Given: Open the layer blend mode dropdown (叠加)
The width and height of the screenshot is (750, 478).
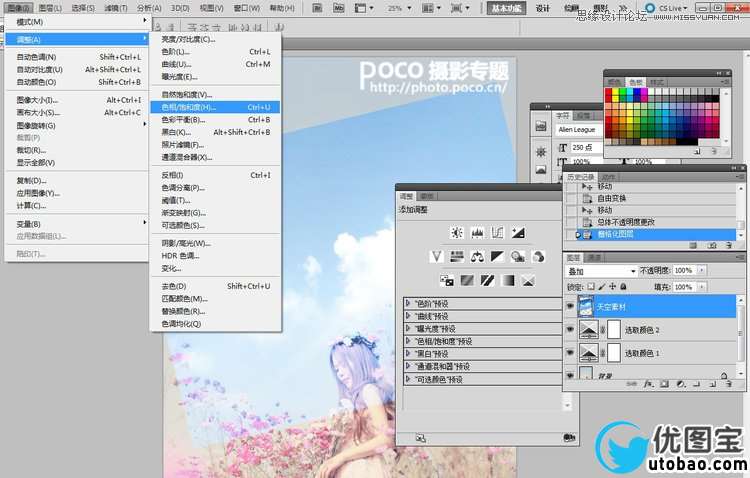Looking at the screenshot, I should (601, 271).
